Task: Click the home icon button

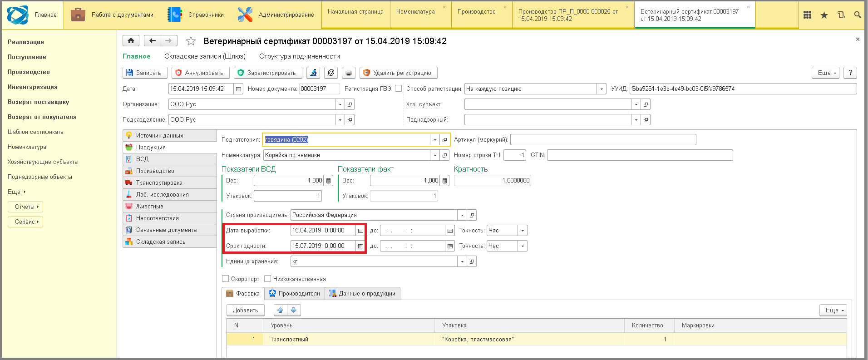Action: tap(131, 41)
